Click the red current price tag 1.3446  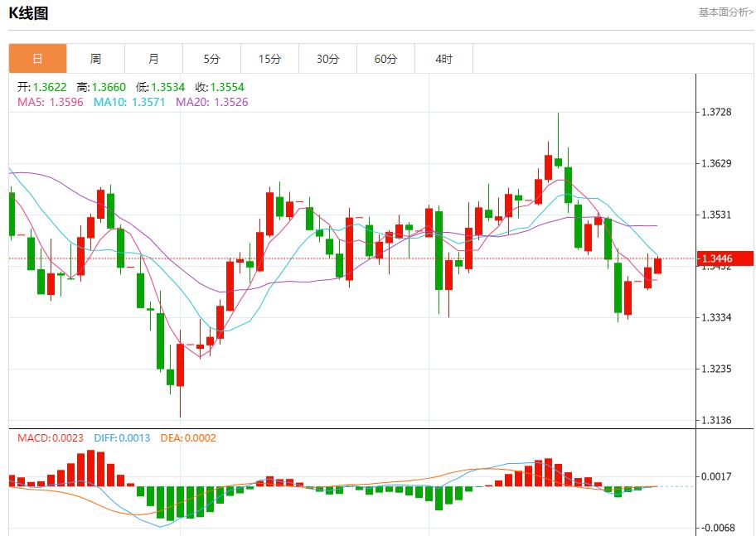[x=725, y=258]
